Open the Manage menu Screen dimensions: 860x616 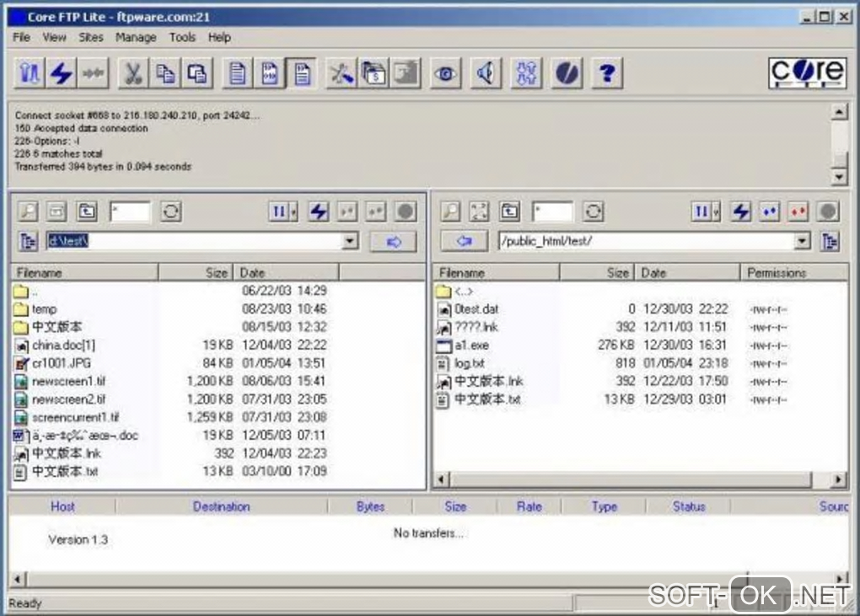(136, 37)
